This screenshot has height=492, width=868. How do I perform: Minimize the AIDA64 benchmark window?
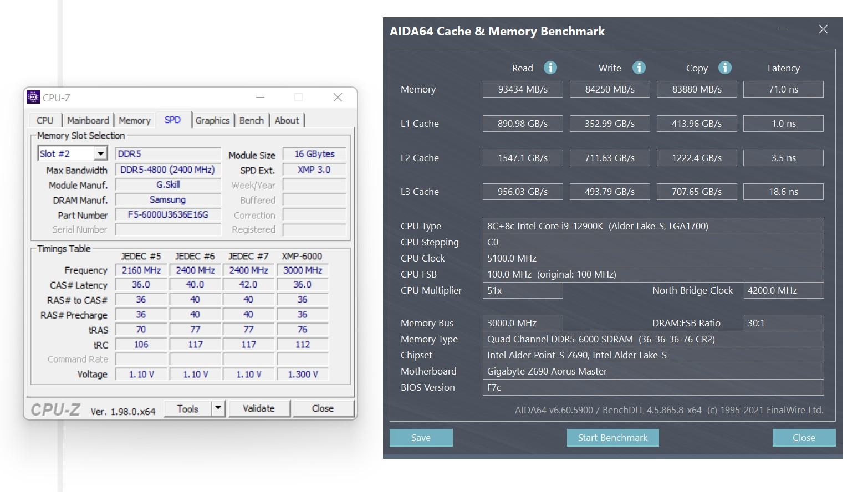(x=784, y=29)
